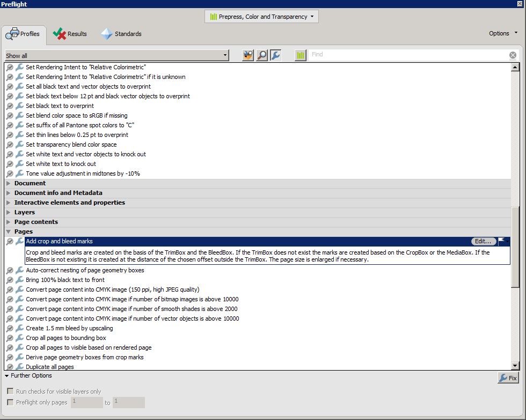Click check badge icon of Set white text to knock out
Viewport: 526px width, 420px height.
pyautogui.click(x=10, y=164)
